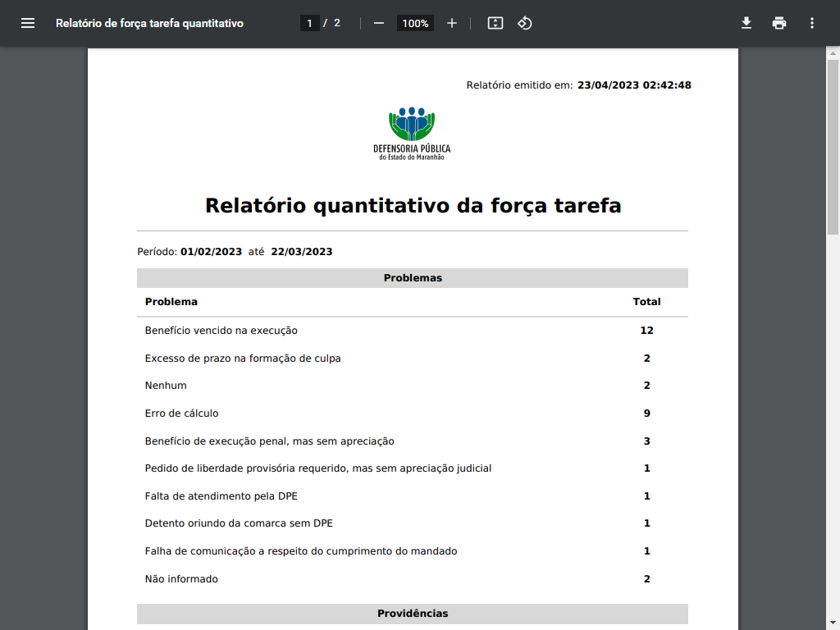Click the 'Não informado' row
This screenshot has width=840, height=630.
413,579
